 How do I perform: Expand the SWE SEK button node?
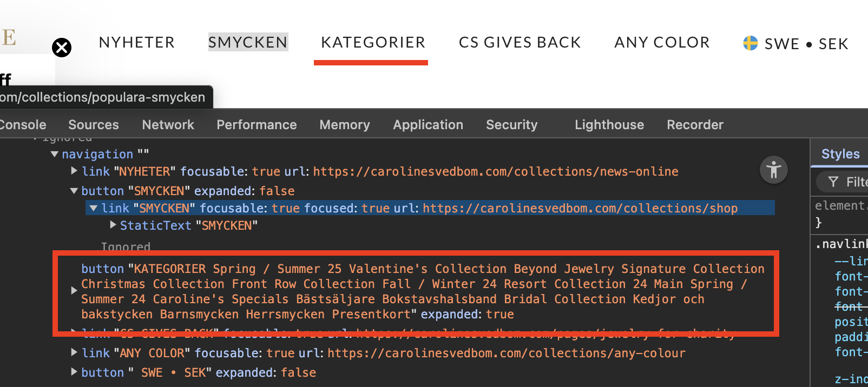point(74,372)
